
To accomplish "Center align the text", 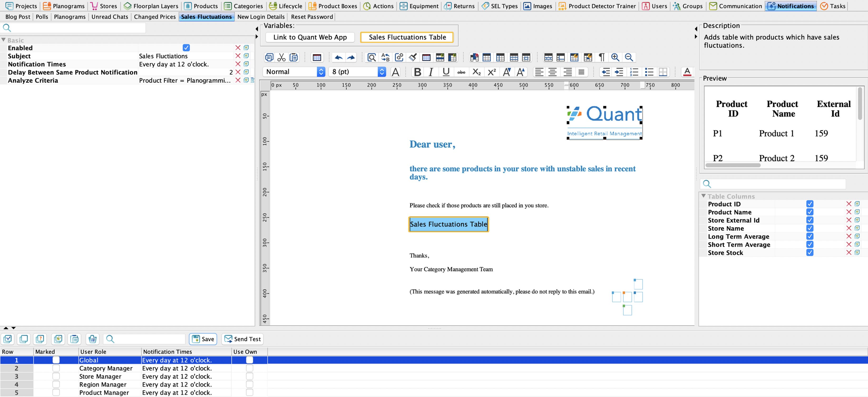I will point(553,72).
